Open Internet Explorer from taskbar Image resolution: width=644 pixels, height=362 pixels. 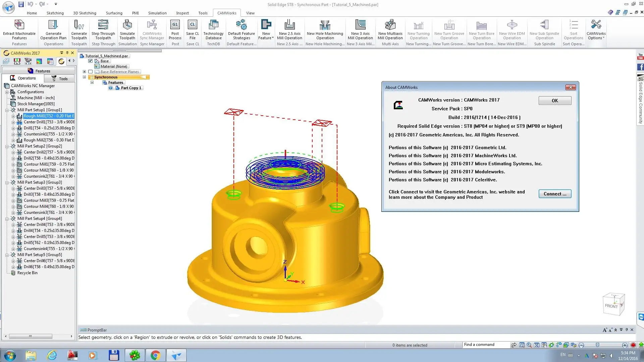tap(52, 355)
